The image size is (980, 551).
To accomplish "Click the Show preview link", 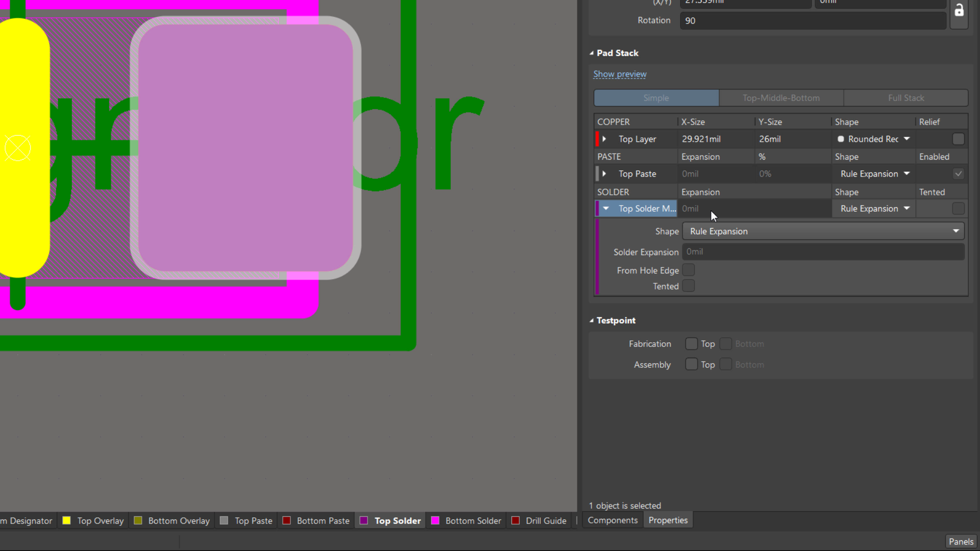I will click(x=620, y=74).
